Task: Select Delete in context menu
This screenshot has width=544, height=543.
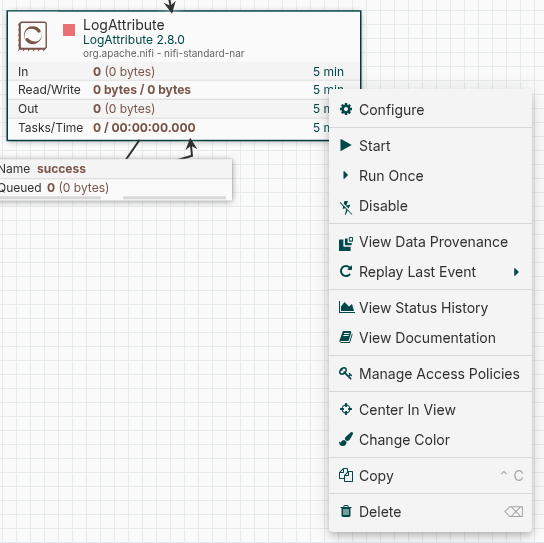Action: (x=430, y=512)
